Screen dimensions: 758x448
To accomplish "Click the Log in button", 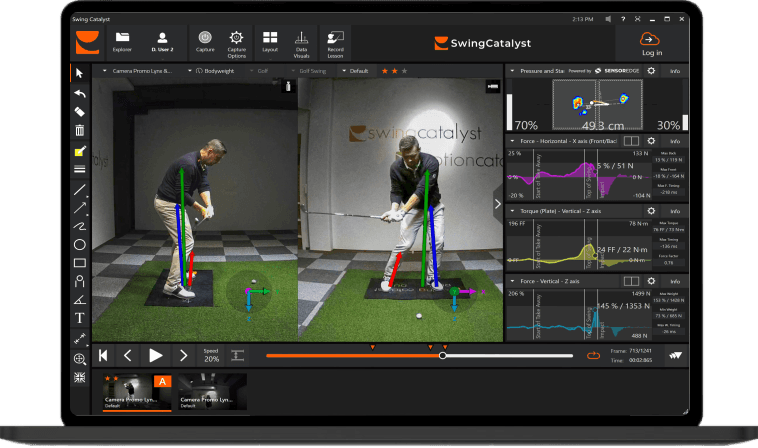I will 652,42.
